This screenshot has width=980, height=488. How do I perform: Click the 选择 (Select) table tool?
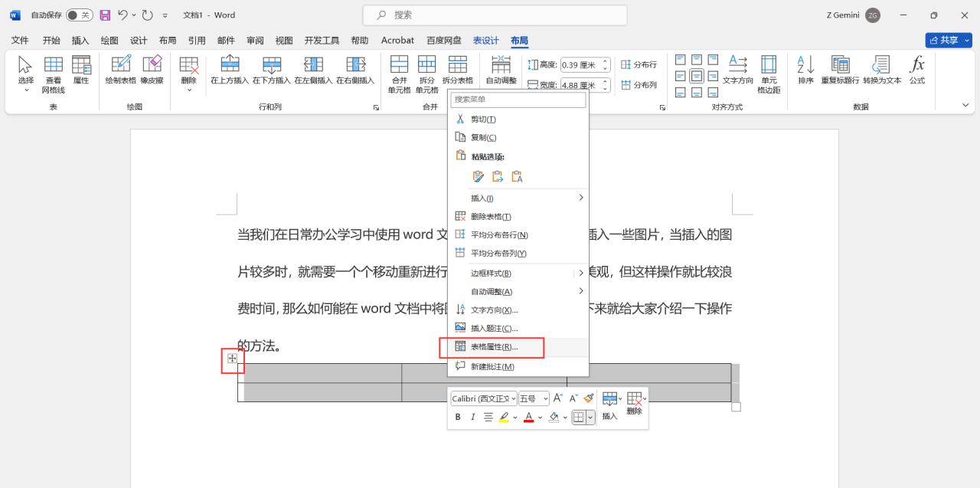[25, 74]
